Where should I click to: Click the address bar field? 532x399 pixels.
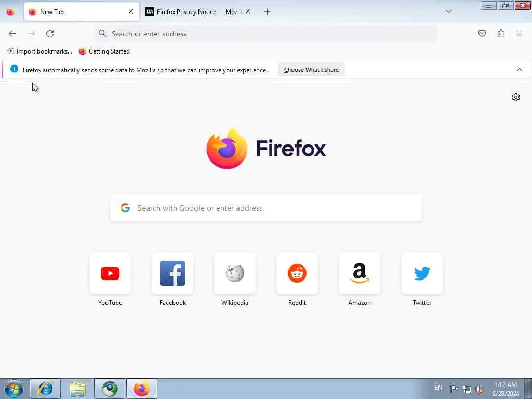coord(267,34)
